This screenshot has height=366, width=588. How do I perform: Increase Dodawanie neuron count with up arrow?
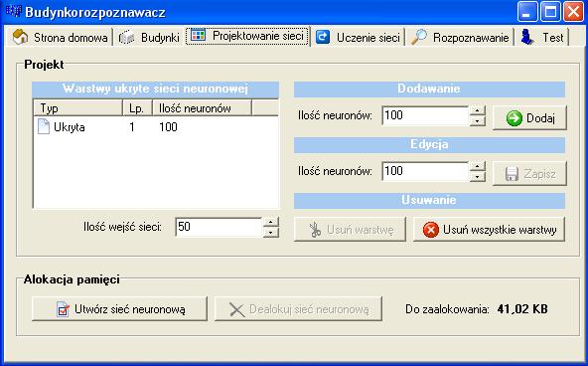pos(478,110)
